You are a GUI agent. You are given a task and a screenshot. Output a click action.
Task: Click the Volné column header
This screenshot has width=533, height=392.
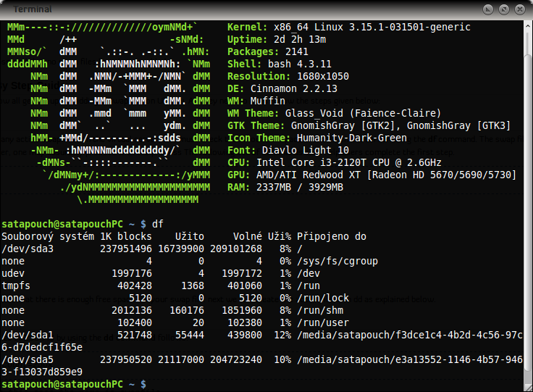pyautogui.click(x=248, y=236)
